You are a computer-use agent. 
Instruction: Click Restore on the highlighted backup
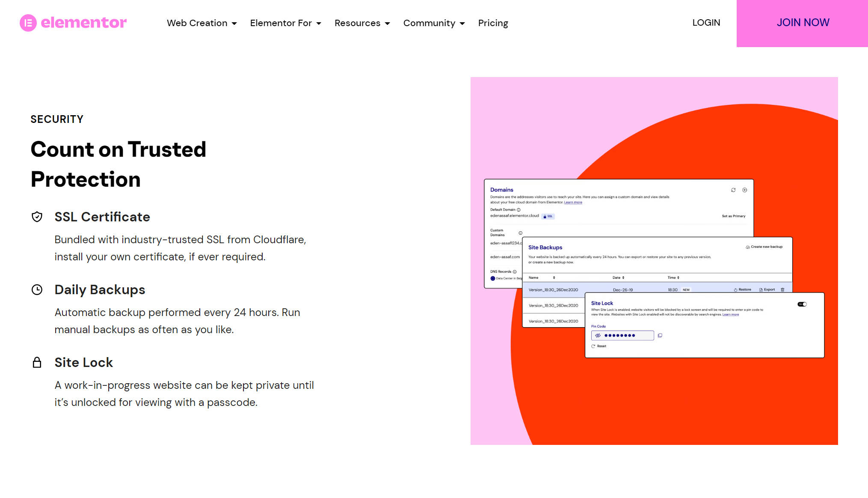tap(743, 290)
